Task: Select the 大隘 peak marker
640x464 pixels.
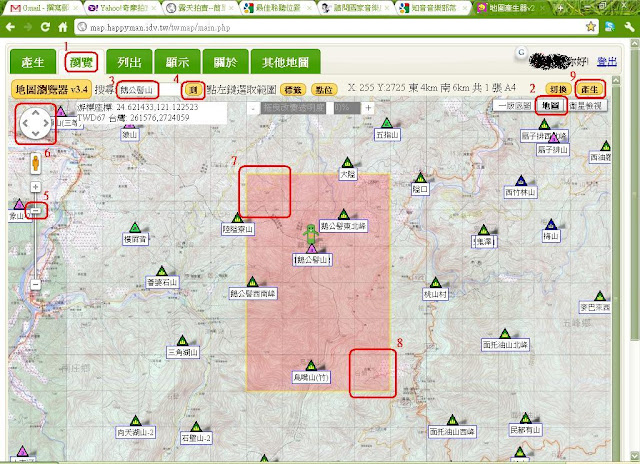Action: coord(347,162)
